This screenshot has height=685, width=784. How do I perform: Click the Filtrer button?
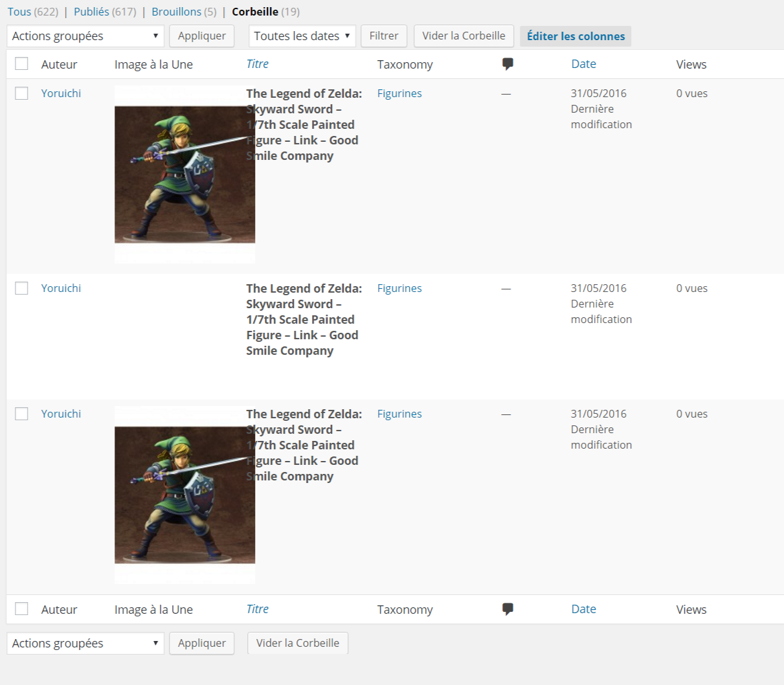(x=383, y=36)
